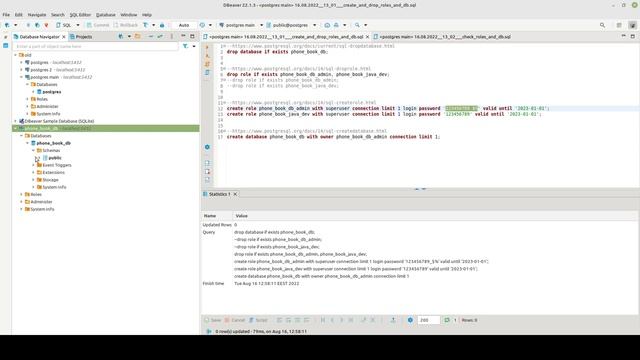Click the navigator filter funnel icon

(x=186, y=47)
